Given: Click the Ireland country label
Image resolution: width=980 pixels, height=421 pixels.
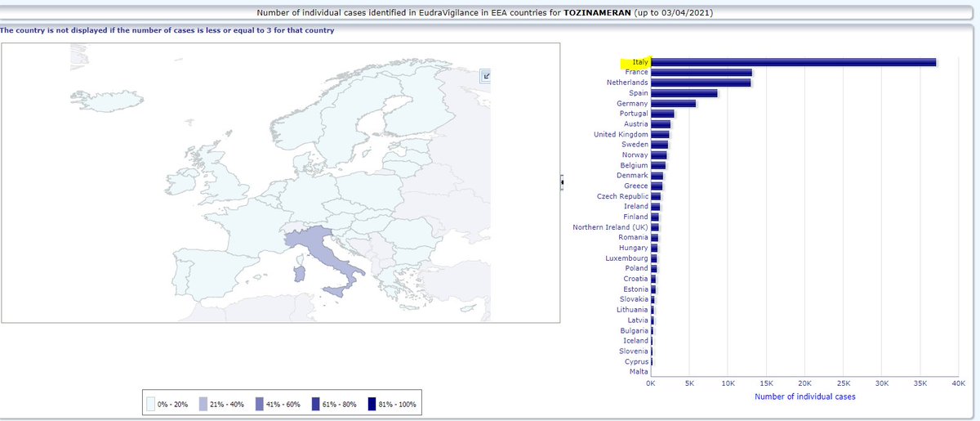Looking at the screenshot, I should pos(635,207).
